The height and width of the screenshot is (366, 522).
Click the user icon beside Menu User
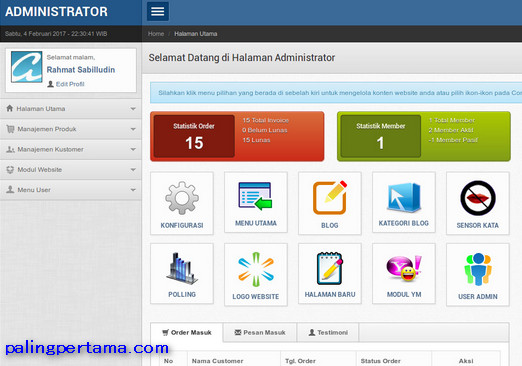point(10,190)
